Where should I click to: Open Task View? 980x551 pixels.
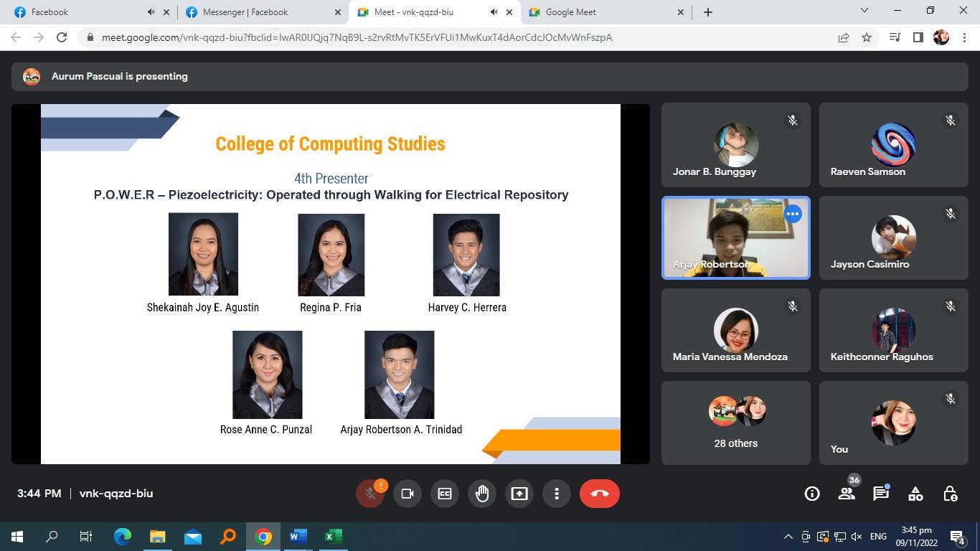tap(86, 537)
